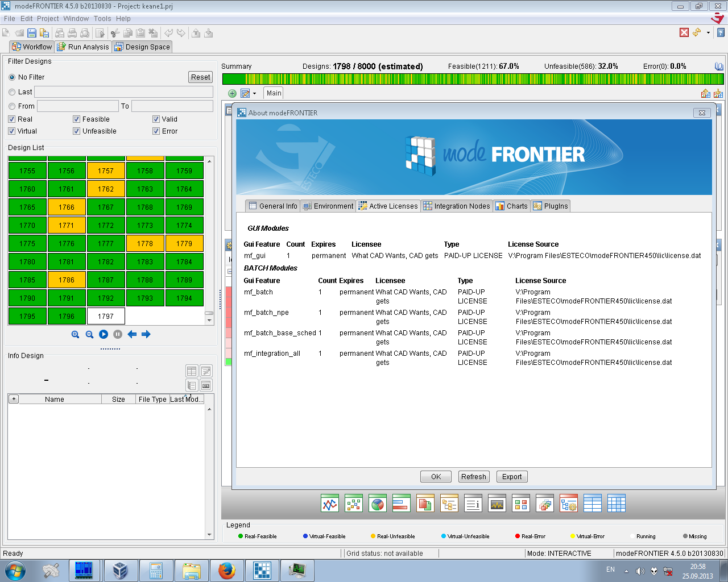This screenshot has width=728, height=582.
Task: Open the scatter chart tool icon
Action: click(x=354, y=503)
